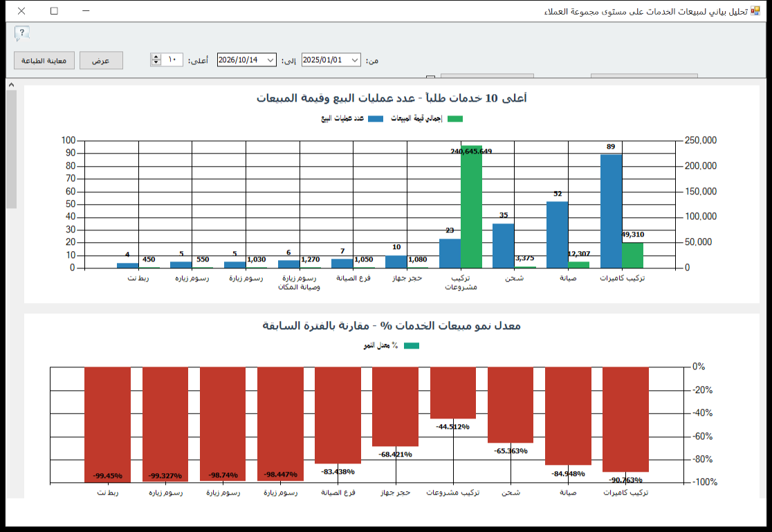Click the vertical scrollbar up arrow
772x532 pixels.
(11, 84)
